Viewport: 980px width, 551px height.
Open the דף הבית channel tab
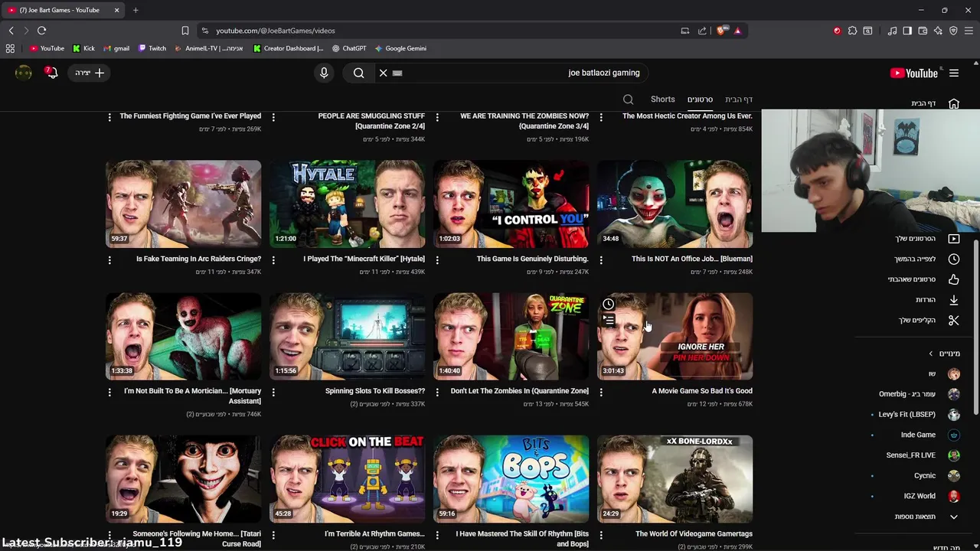[739, 99]
